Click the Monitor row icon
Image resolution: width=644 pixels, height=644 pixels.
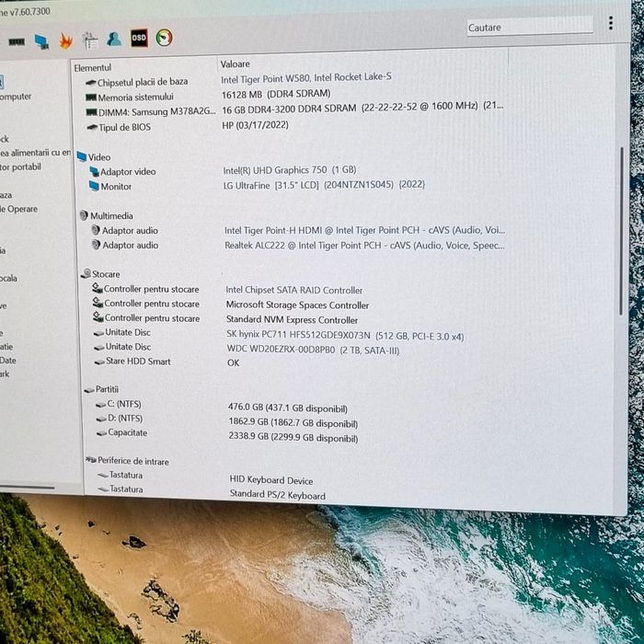click(94, 186)
